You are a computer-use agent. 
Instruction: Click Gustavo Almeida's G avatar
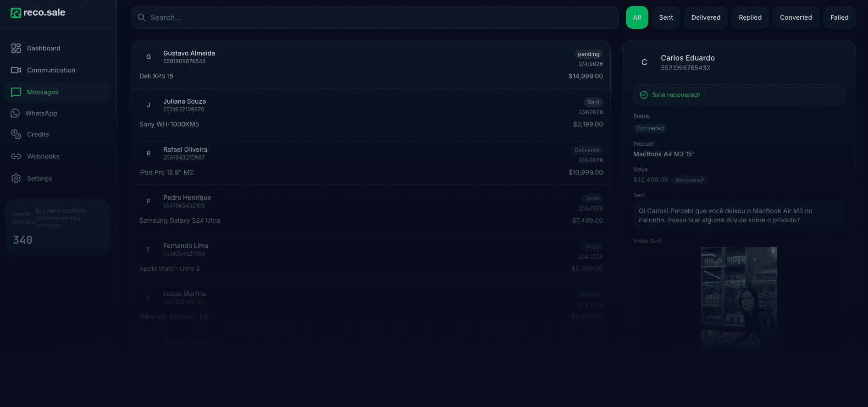149,57
